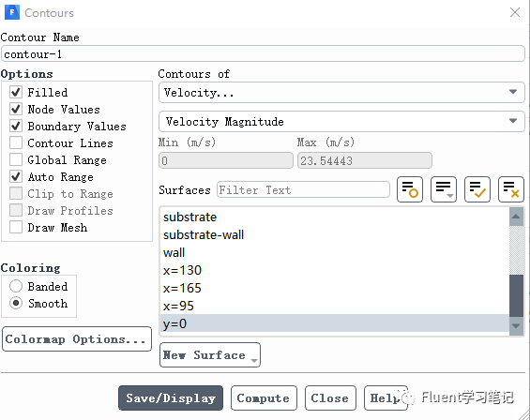Screen dimensions: 530x420
Task: Open the New Surface dropdown button
Action: (x=210, y=354)
